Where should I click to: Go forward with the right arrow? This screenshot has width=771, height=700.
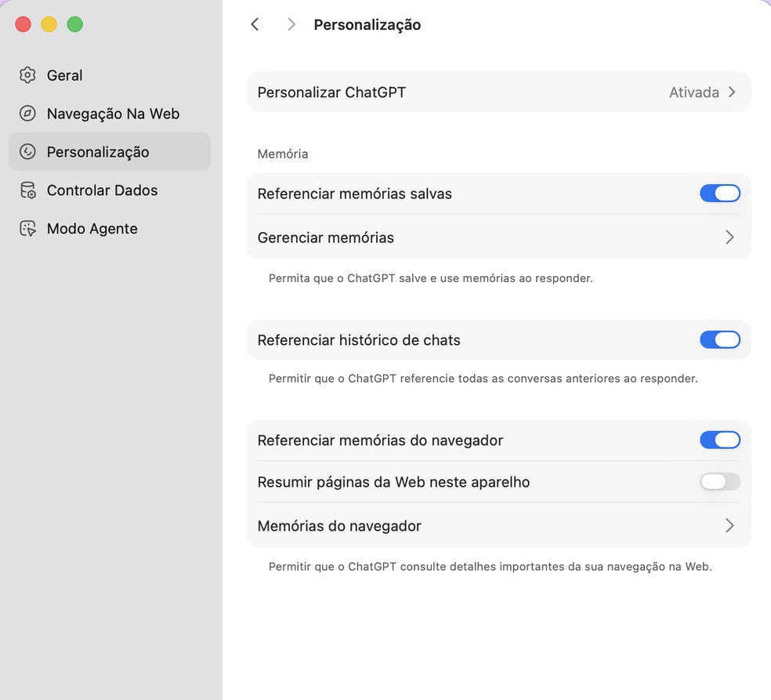pyautogui.click(x=291, y=24)
